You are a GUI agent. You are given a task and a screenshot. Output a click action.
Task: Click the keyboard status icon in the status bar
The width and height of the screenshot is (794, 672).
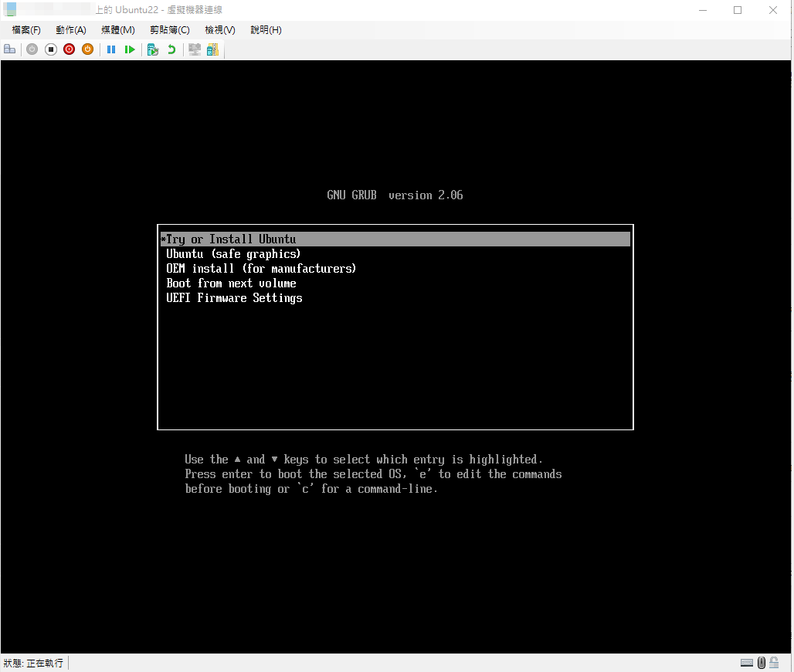[746, 663]
